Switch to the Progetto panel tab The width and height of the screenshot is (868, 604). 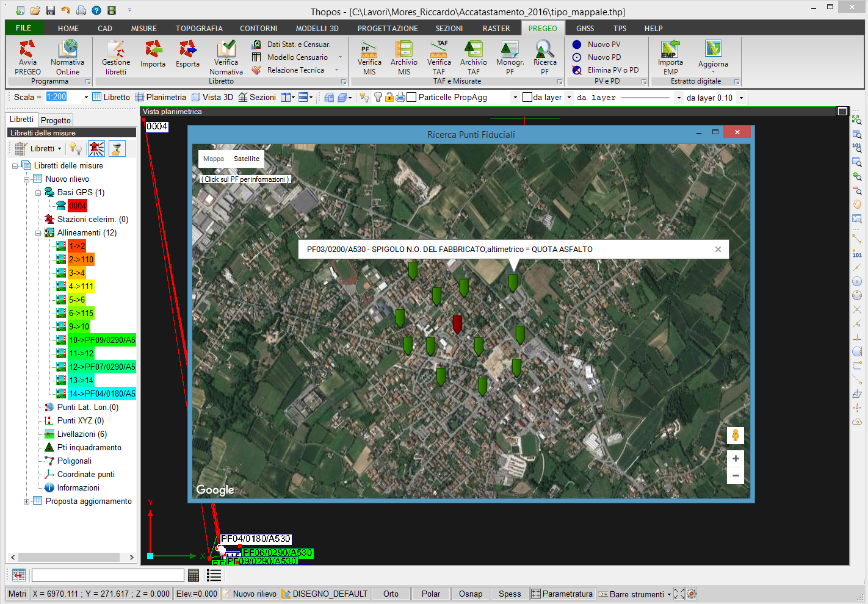(56, 120)
